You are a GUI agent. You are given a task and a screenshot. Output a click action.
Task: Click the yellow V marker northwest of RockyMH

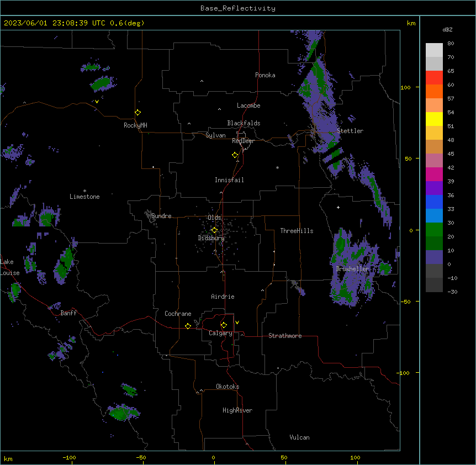pos(97,102)
